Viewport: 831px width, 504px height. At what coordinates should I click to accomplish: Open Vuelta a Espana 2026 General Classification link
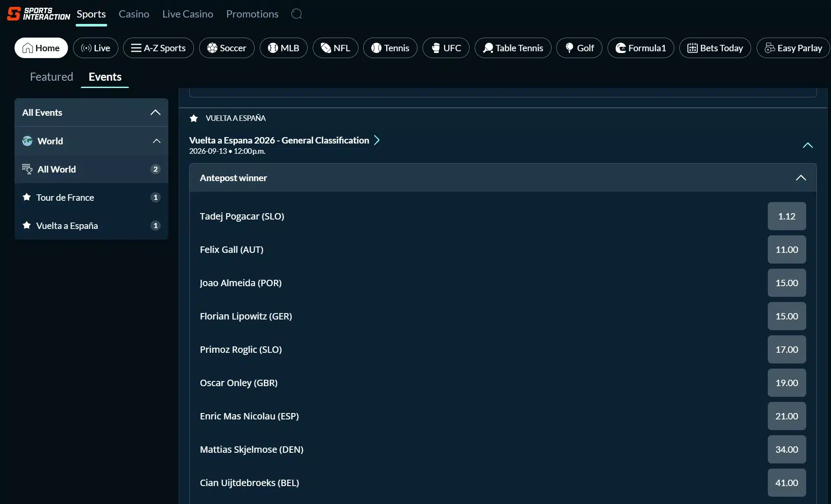point(279,140)
